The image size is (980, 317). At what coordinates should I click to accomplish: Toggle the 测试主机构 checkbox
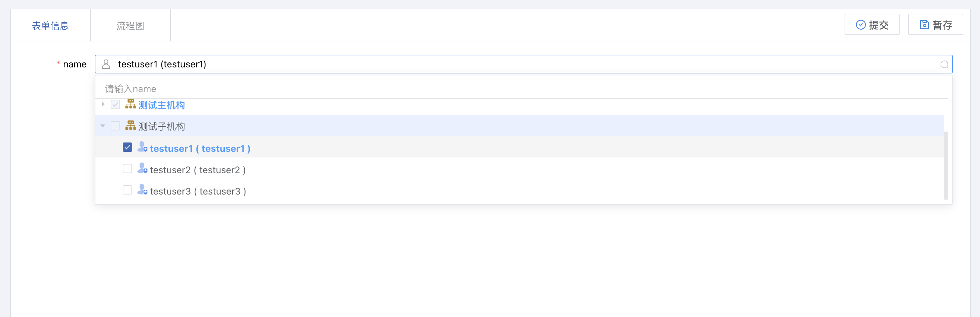click(115, 105)
